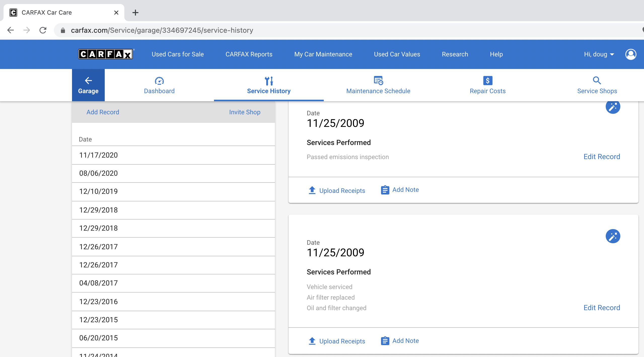Select the 12/23/2015 date row

[x=173, y=320]
